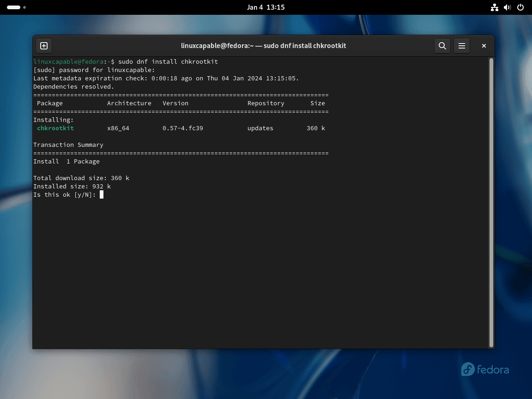Open the terminal hamburger menu
The height and width of the screenshot is (399, 532).
[461, 45]
